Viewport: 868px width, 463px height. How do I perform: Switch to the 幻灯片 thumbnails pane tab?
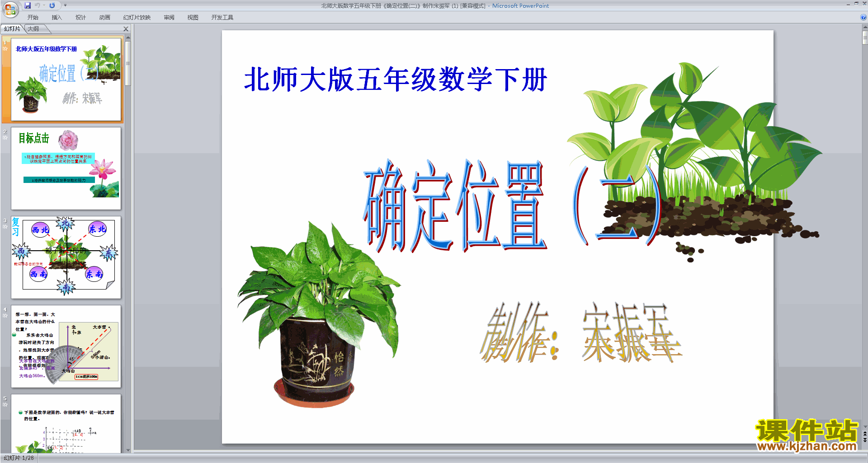click(12, 28)
